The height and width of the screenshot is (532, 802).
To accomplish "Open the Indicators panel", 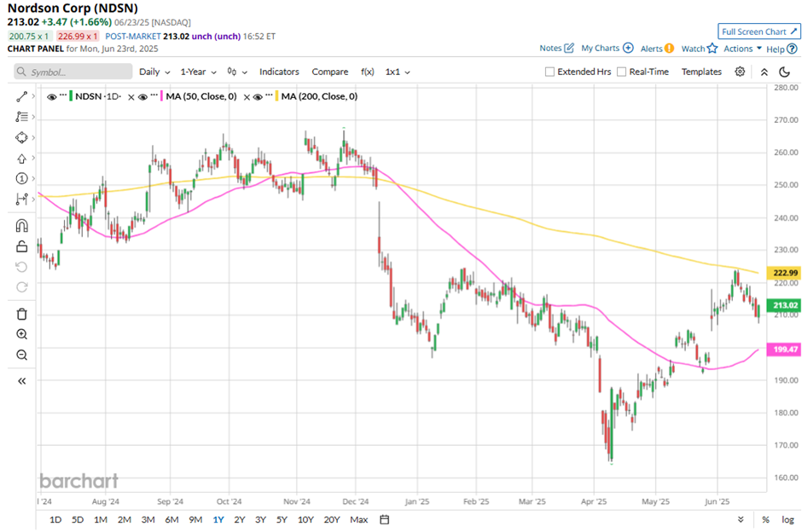I will 279,72.
